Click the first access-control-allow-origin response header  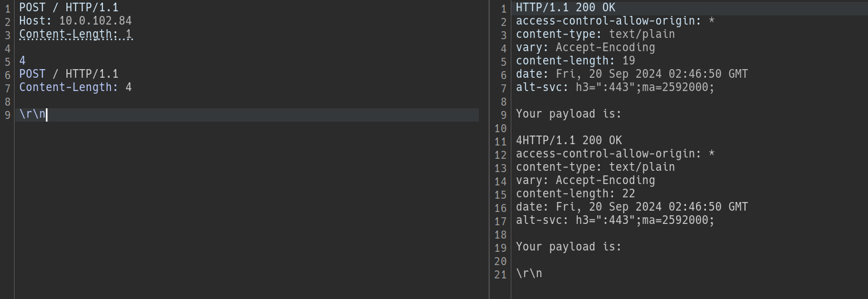point(616,21)
